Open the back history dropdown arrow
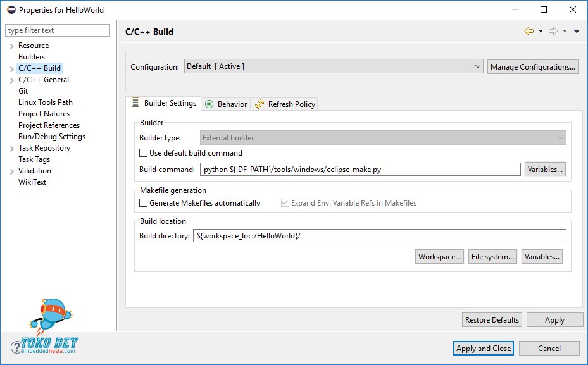This screenshot has width=588, height=365. (x=541, y=32)
